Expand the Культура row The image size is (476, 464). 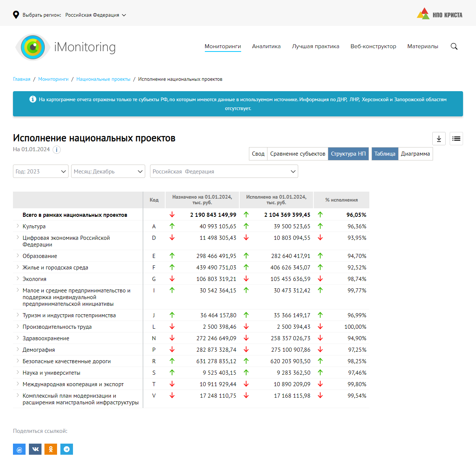click(17, 226)
